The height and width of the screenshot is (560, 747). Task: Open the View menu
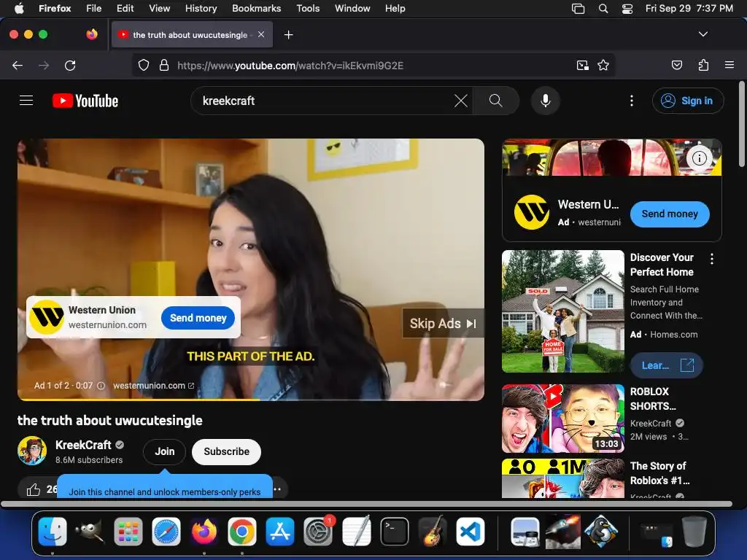[x=159, y=8]
